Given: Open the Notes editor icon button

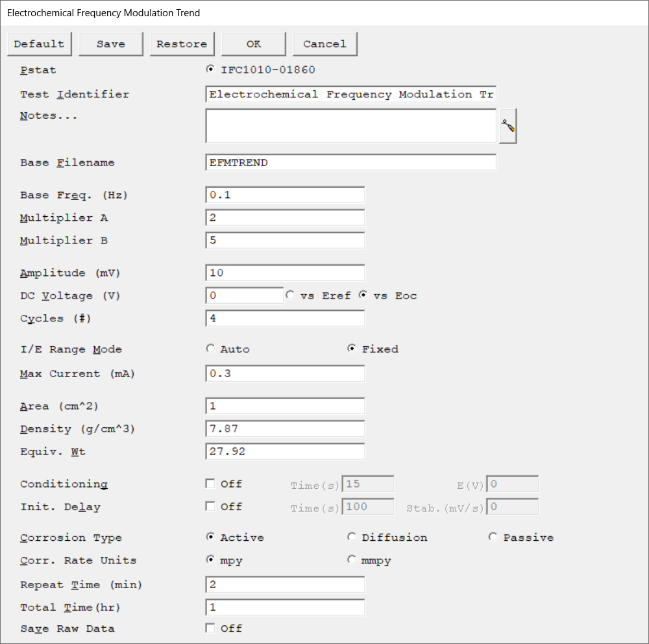Looking at the screenshot, I should pyautogui.click(x=508, y=127).
